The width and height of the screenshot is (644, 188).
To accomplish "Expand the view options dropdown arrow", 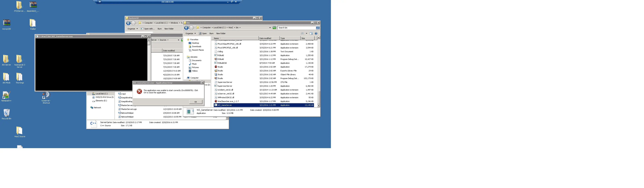I will click(x=306, y=33).
